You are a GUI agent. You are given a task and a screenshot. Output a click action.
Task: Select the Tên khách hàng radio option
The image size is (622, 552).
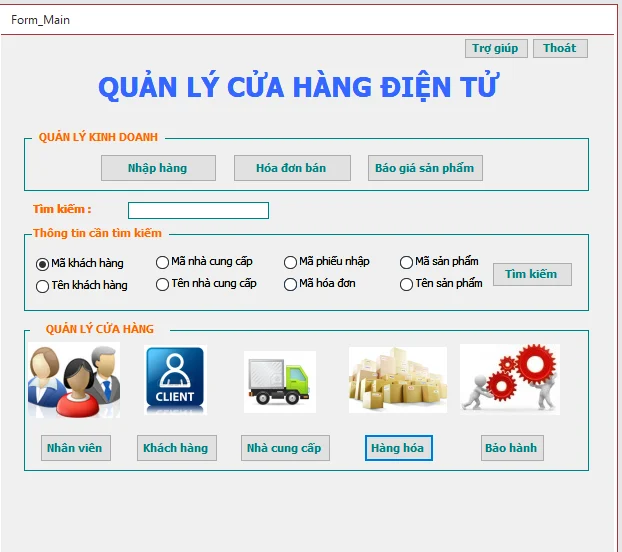coord(43,286)
